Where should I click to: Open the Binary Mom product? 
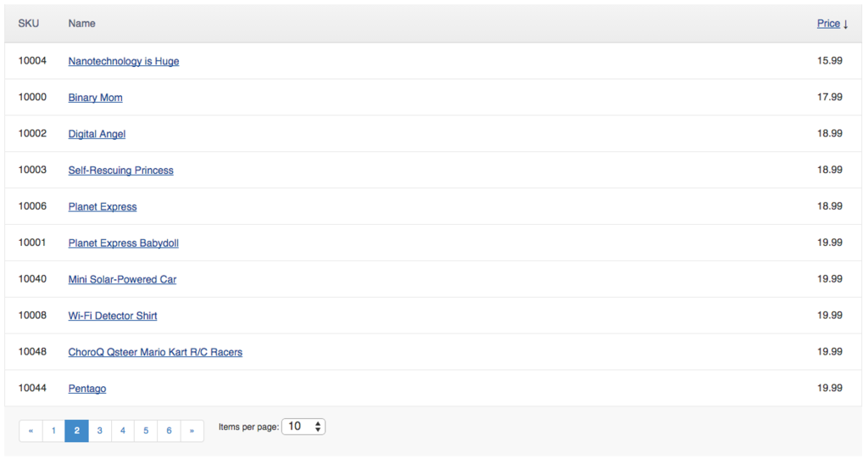[x=95, y=98]
